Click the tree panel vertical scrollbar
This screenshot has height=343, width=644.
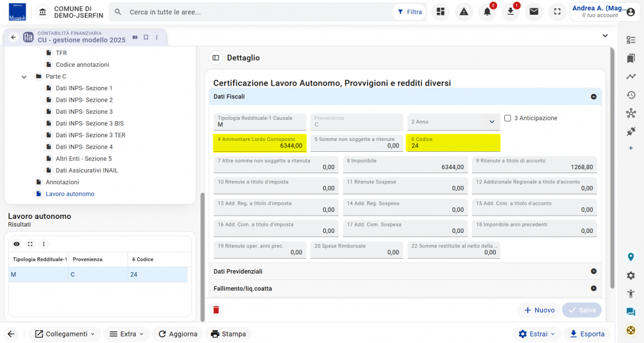click(x=202, y=257)
